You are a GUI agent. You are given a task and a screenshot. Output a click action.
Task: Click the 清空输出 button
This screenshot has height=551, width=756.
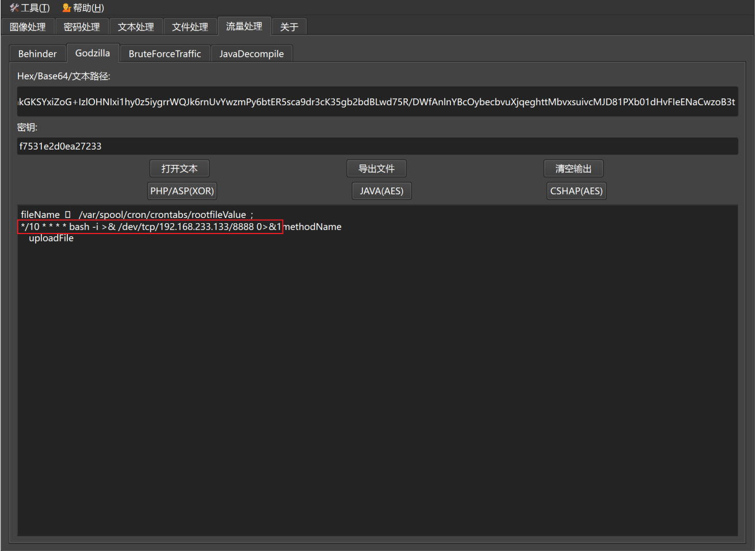pos(574,169)
